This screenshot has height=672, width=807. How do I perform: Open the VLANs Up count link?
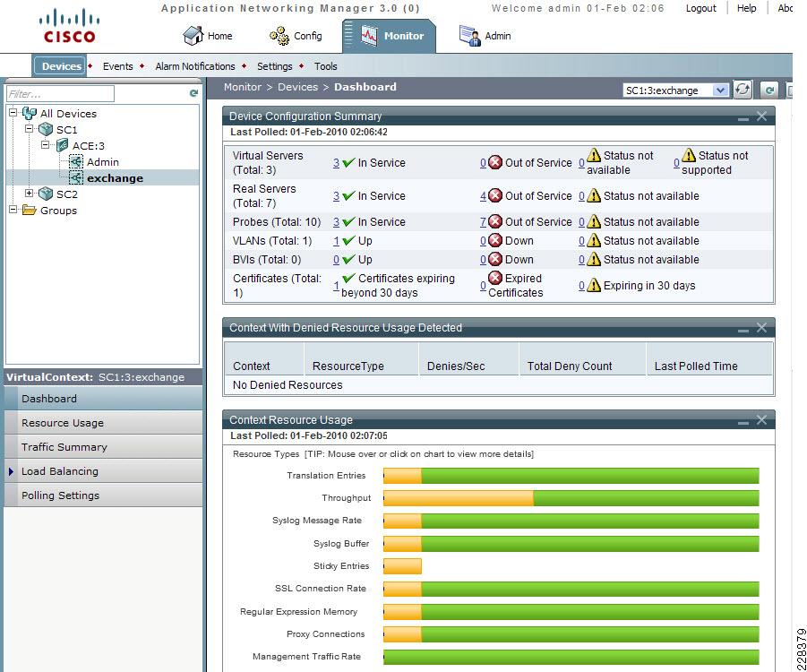pyautogui.click(x=336, y=241)
